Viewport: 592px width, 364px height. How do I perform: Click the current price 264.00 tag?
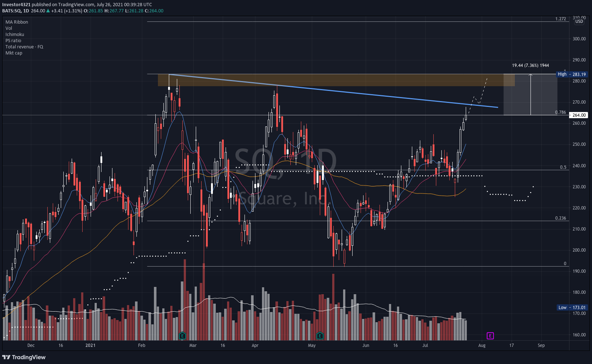tap(579, 115)
